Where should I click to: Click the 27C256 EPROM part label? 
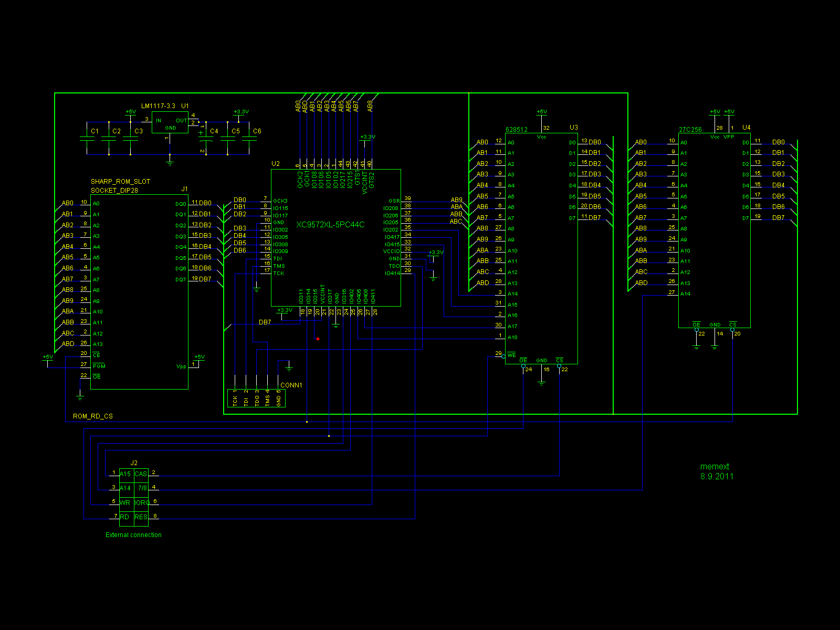click(690, 130)
